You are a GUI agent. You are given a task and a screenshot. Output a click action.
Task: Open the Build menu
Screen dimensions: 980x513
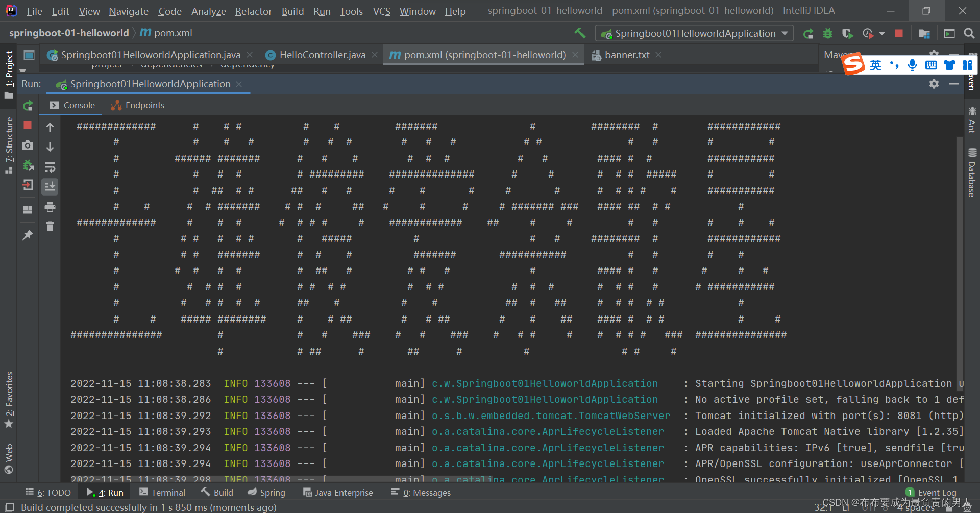pos(292,11)
